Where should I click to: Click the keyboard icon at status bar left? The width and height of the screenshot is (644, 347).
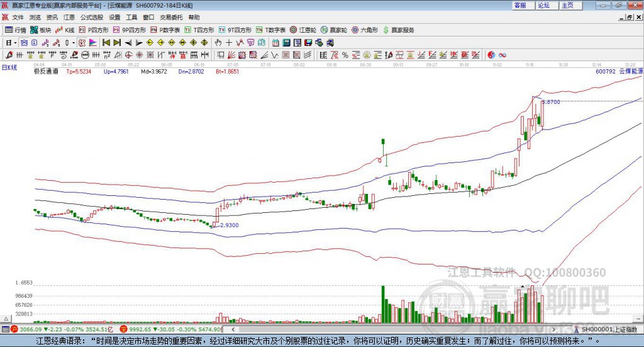(5, 329)
